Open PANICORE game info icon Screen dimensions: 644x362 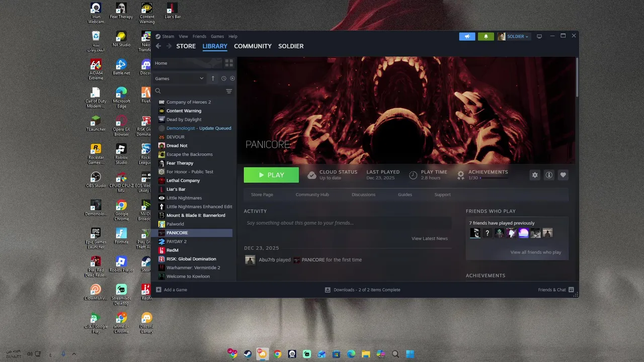click(549, 175)
